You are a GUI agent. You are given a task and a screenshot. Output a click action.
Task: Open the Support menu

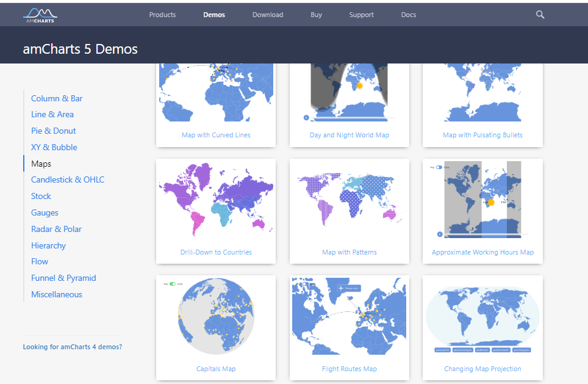362,15
